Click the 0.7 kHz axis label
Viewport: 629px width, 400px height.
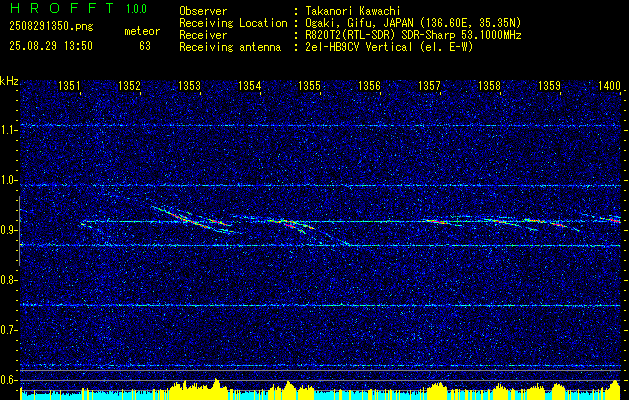pyautogui.click(x=9, y=330)
